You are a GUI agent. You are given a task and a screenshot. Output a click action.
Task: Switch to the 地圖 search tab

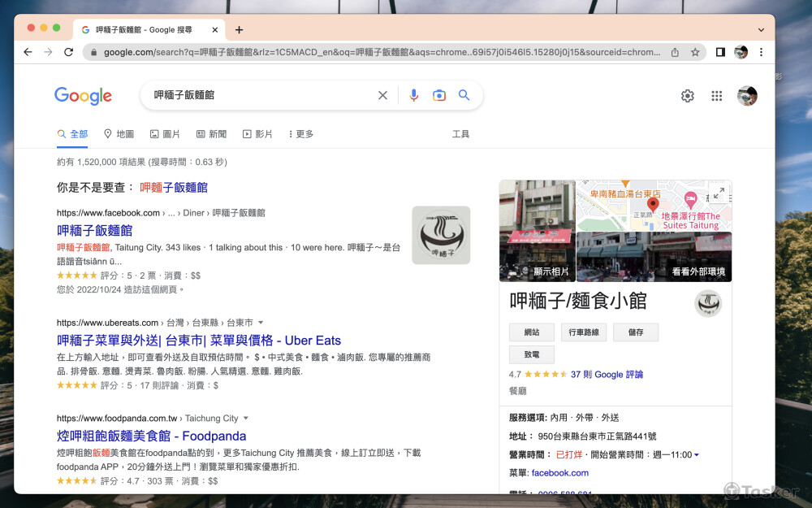tap(119, 133)
